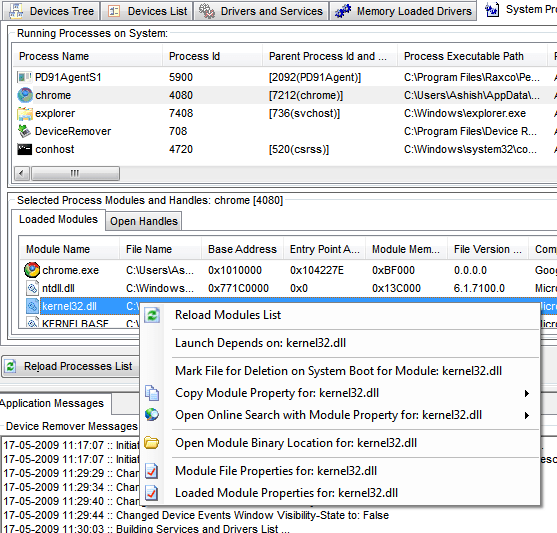Image resolution: width=557 pixels, height=533 pixels.
Task: Click log line Changed Device Events Window Visibility-State
Action: click(196, 515)
